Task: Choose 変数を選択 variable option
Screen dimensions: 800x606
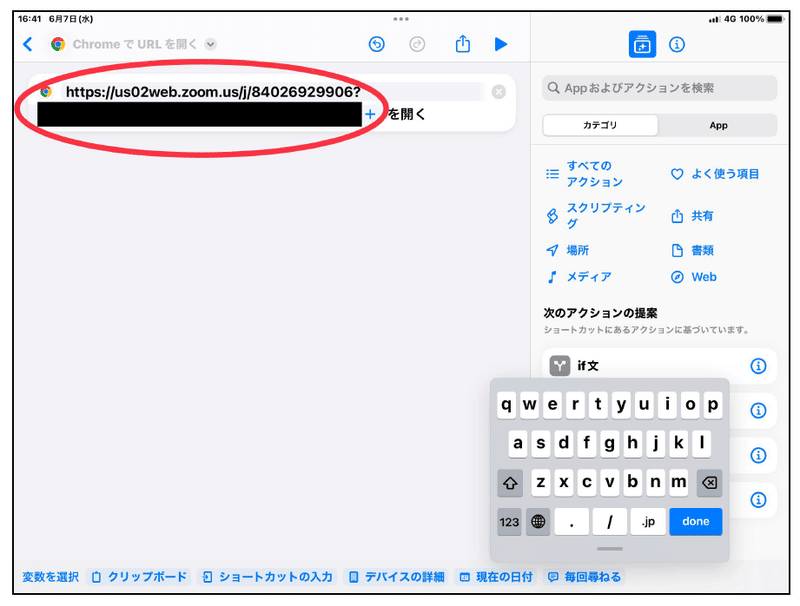Action: tap(51, 577)
